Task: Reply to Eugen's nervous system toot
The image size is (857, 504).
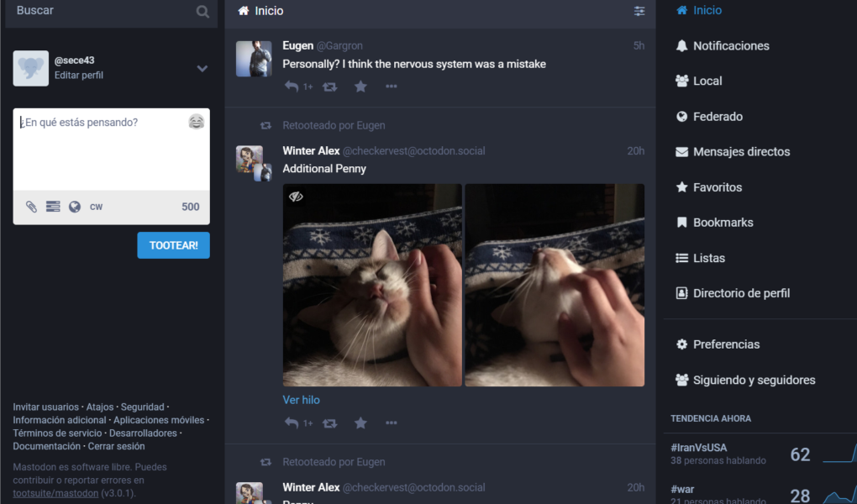Action: point(292,87)
